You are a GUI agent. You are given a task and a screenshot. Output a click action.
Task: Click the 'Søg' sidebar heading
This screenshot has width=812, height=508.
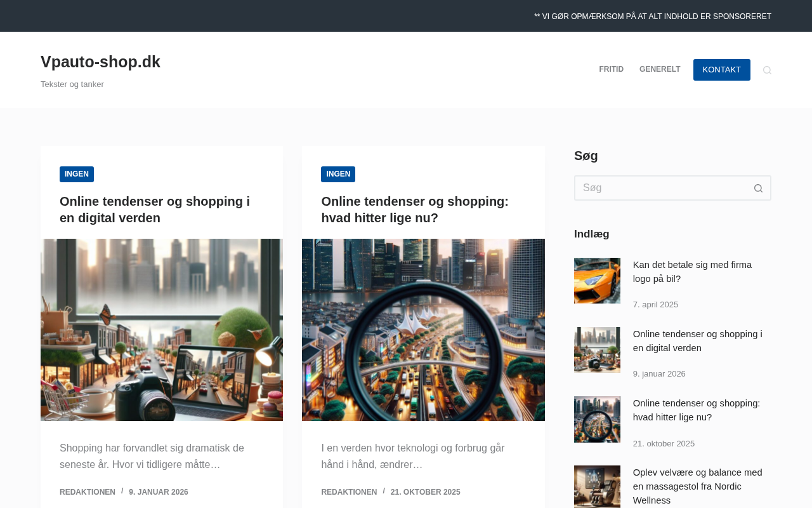pos(586,156)
